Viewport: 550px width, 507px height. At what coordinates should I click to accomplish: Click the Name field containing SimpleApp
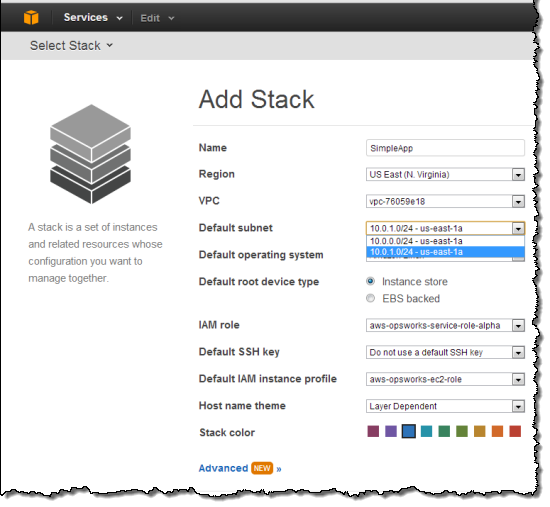[445, 148]
